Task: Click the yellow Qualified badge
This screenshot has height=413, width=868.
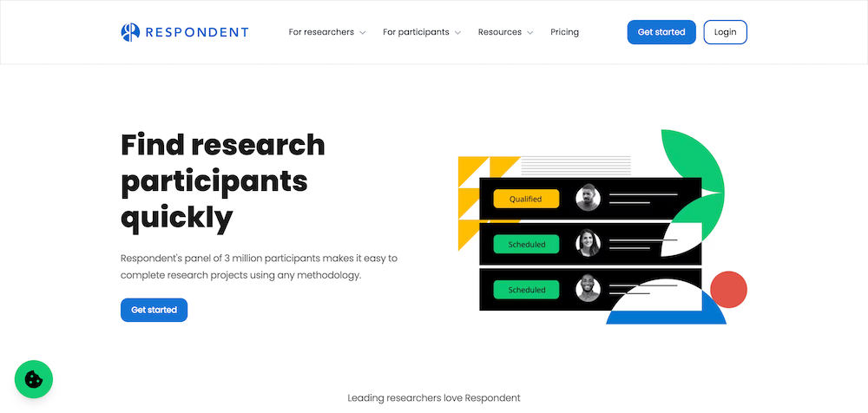Action: (x=526, y=199)
